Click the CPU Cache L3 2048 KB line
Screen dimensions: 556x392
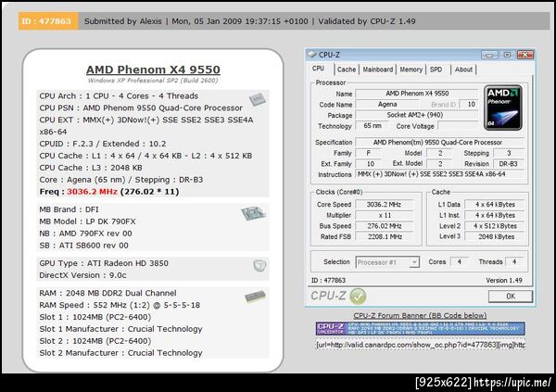tap(91, 168)
